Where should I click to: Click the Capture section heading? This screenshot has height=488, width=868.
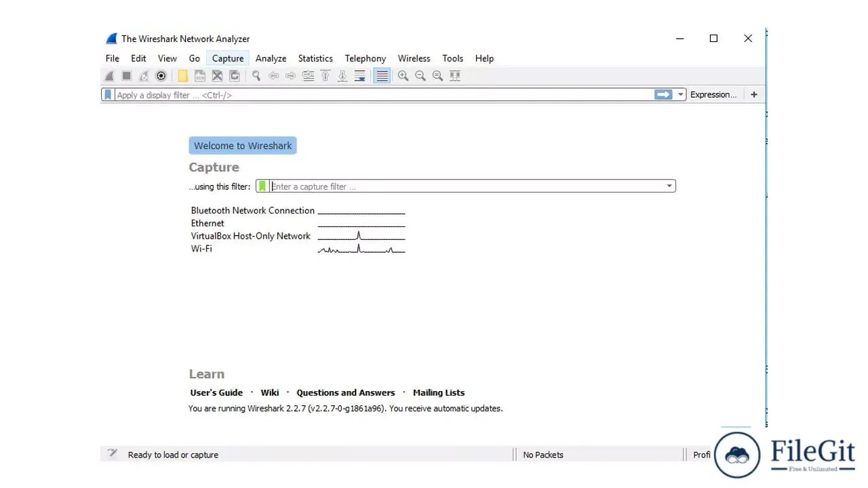click(x=214, y=167)
